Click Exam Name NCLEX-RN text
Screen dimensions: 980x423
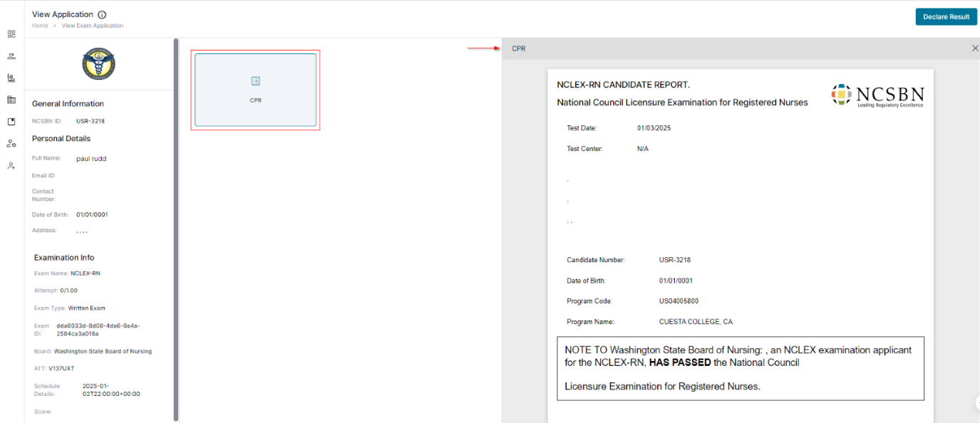click(x=86, y=273)
